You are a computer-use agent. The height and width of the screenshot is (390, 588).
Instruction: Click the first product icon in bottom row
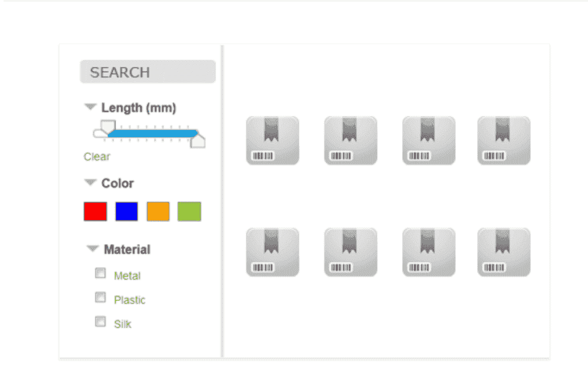coord(272,252)
